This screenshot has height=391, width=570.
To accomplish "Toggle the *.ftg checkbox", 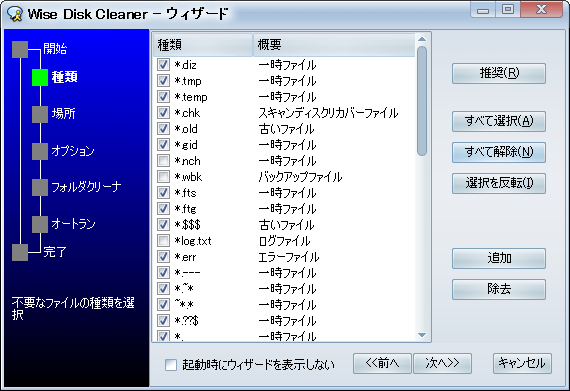I will pos(163,209).
